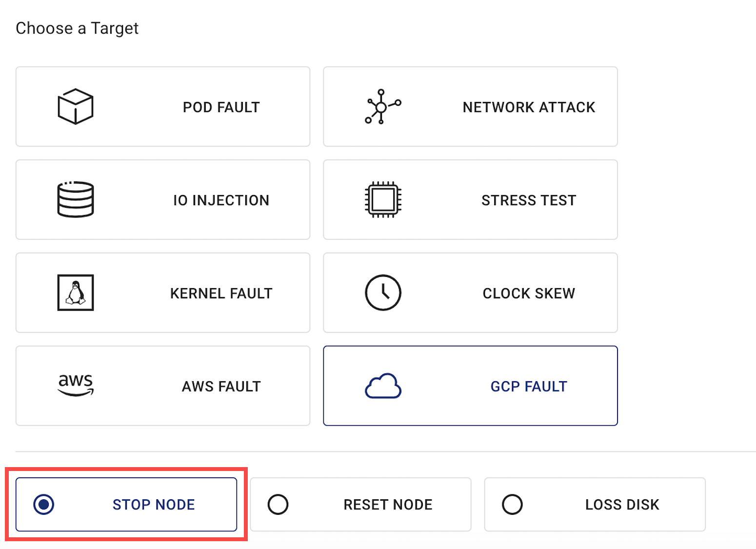Image resolution: width=756 pixels, height=549 pixels.
Task: Select the Reset Node radio button
Action: tap(278, 504)
